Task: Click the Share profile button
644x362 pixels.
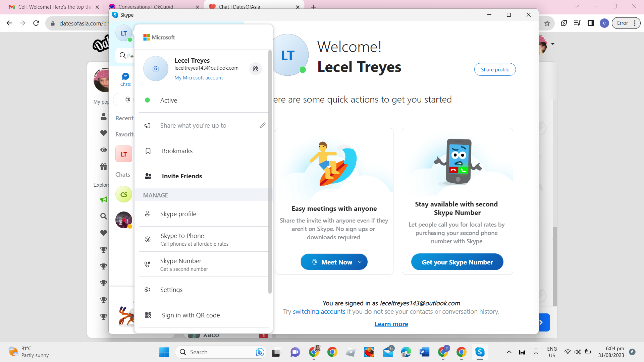Action: coord(495,69)
